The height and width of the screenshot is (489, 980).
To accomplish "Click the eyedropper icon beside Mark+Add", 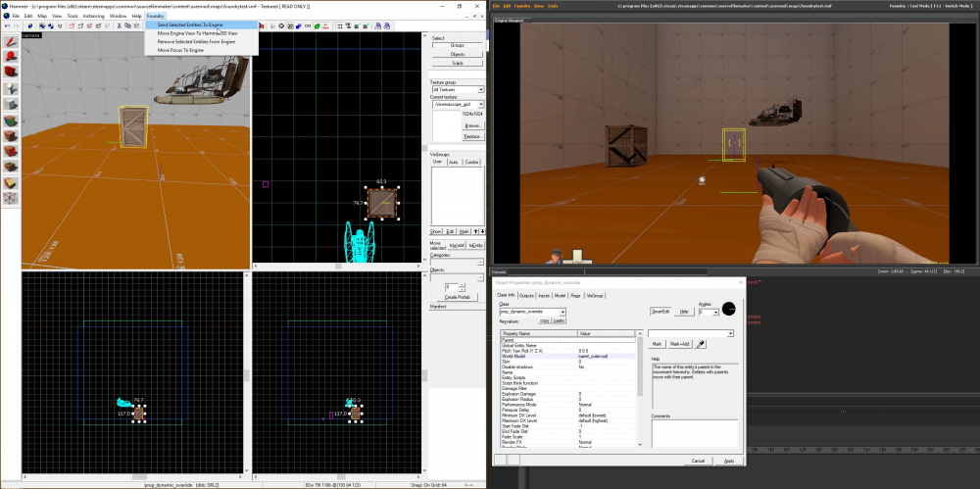I will pyautogui.click(x=701, y=344).
